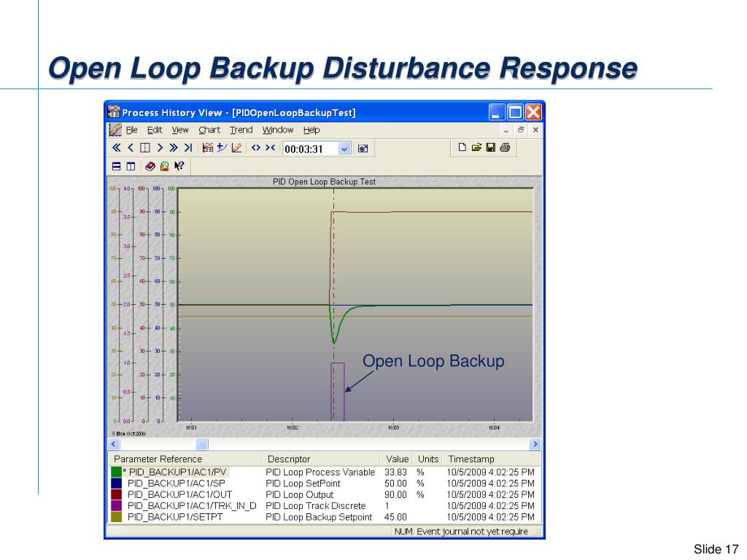Click the colorful books online icon
Screen dimensions: 747x560
tap(164, 166)
